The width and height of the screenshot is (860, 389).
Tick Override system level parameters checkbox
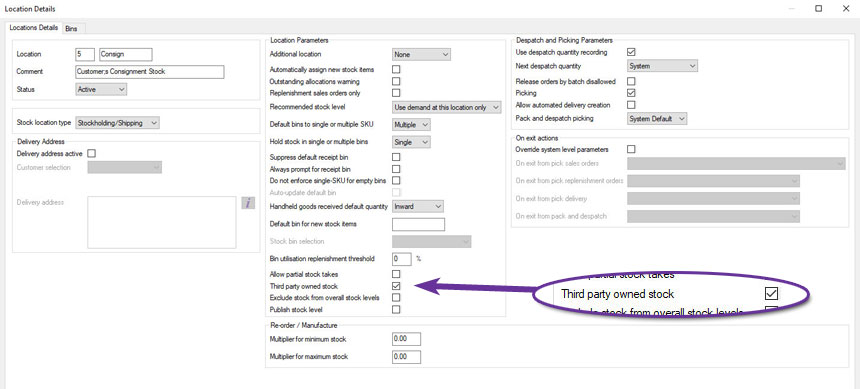point(631,149)
